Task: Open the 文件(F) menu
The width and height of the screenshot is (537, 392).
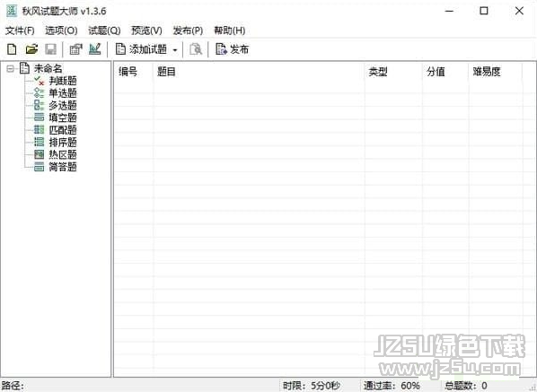Action: (x=20, y=30)
